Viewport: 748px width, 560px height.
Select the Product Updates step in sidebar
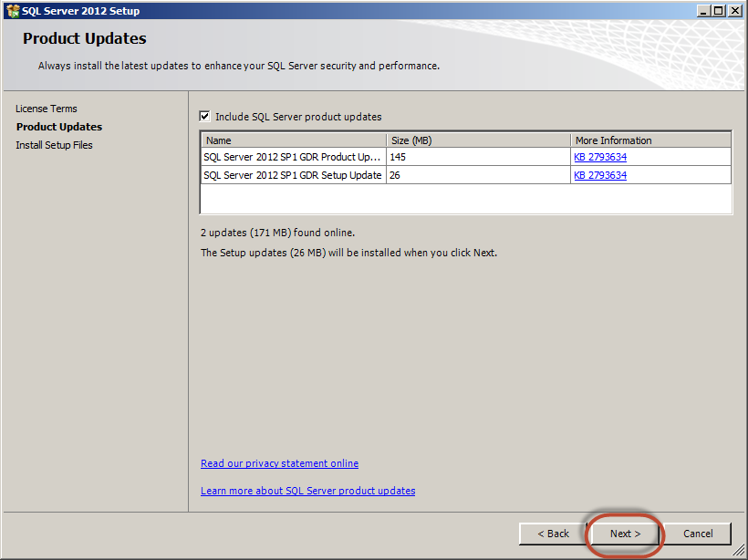pyautogui.click(x=59, y=127)
